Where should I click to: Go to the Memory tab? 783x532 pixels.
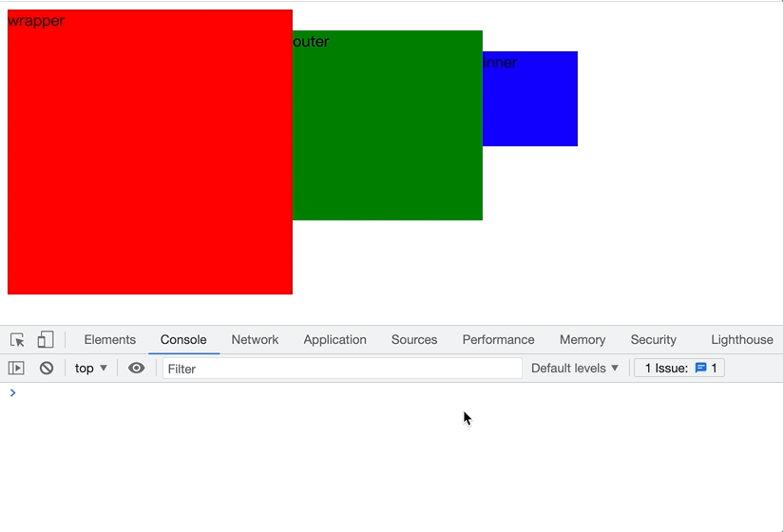tap(582, 340)
